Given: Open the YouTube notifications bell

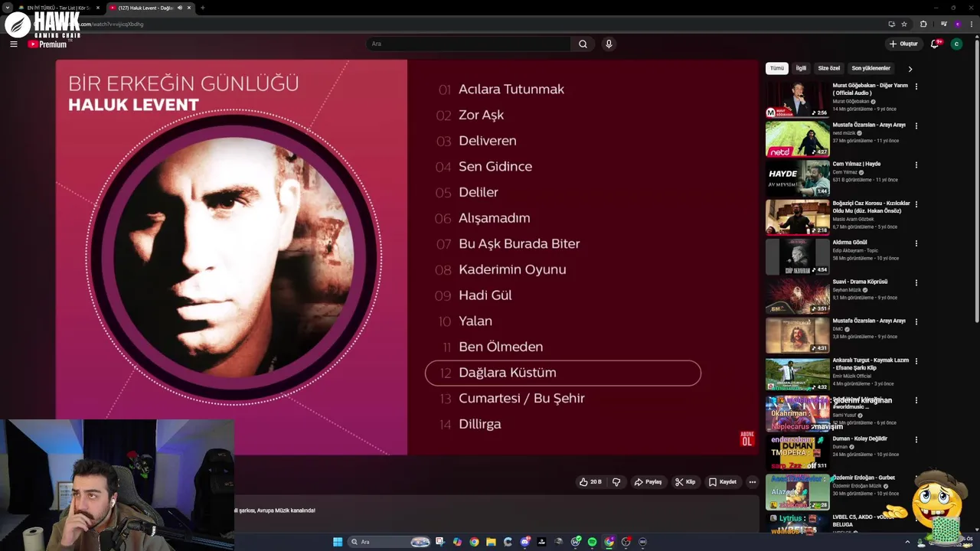Looking at the screenshot, I should 934,44.
